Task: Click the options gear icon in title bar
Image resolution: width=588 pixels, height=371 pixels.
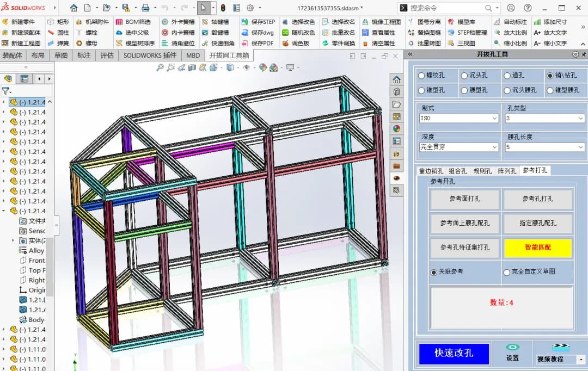Action: coord(250,8)
